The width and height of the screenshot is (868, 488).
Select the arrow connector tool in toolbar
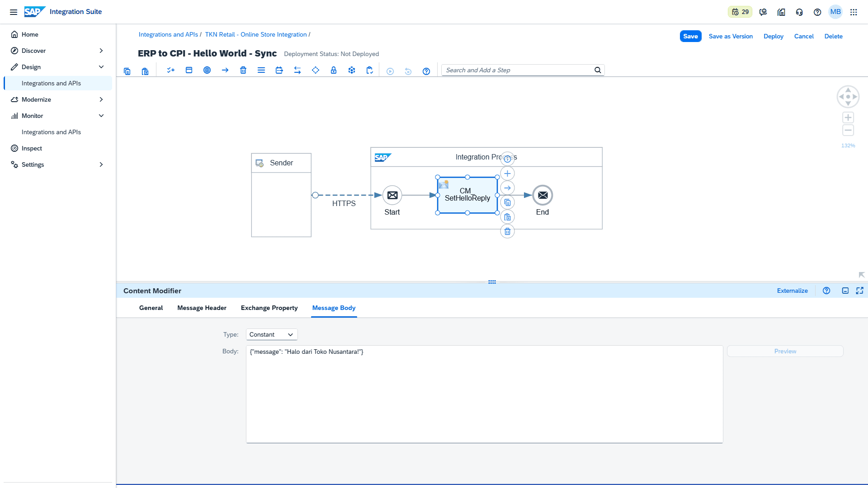(225, 70)
